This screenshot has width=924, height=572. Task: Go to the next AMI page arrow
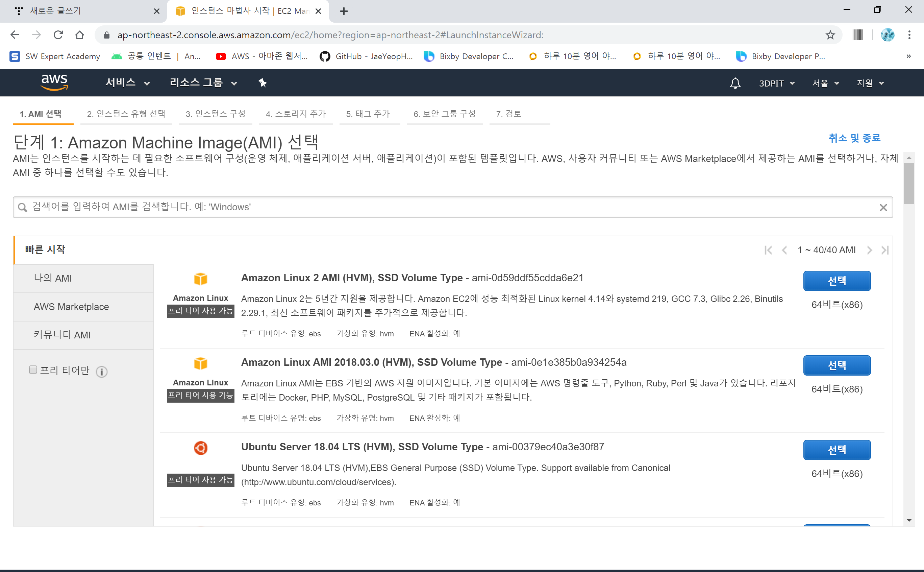(869, 250)
